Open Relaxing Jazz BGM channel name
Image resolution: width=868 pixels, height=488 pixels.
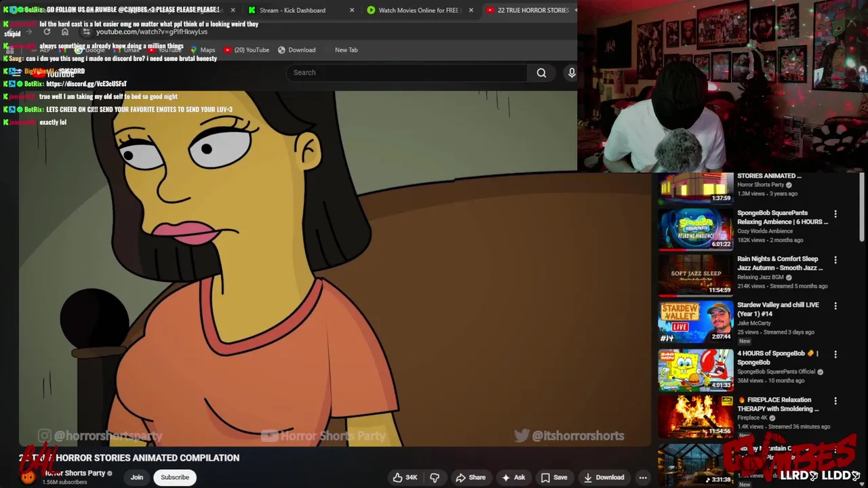tap(760, 277)
